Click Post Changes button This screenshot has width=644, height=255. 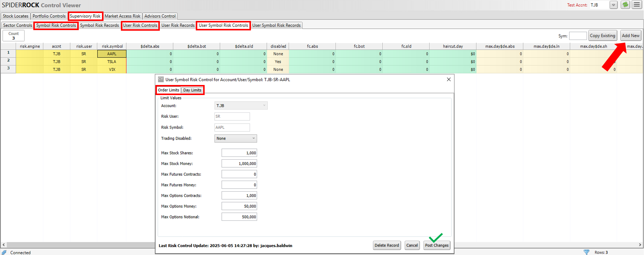pos(437,245)
